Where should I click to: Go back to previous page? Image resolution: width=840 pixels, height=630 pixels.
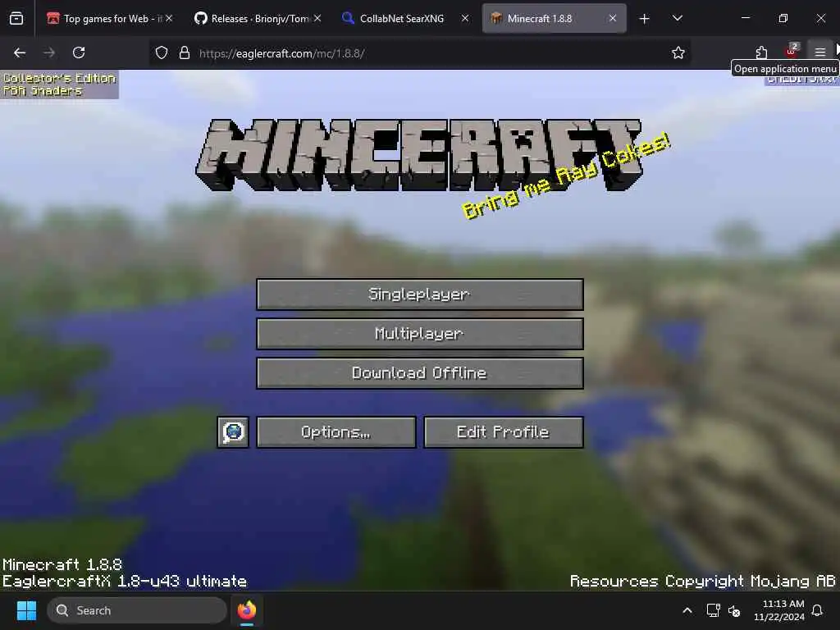tap(20, 52)
